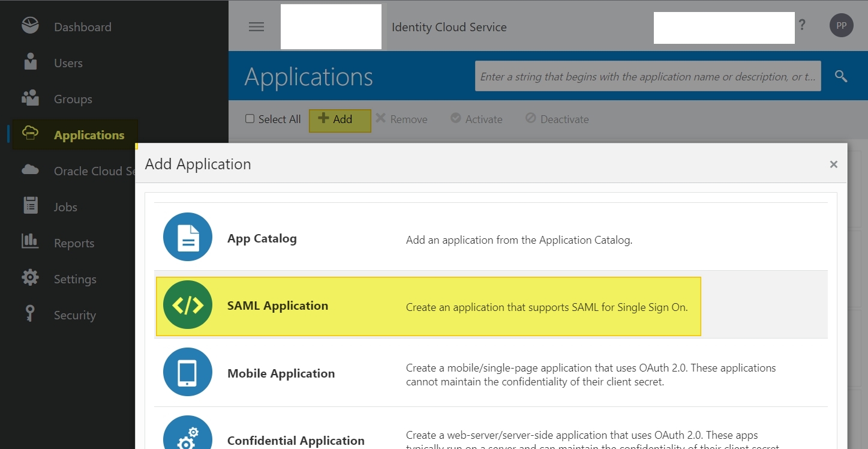The height and width of the screenshot is (449, 868).
Task: Click the search magnifier icon
Action: point(841,76)
